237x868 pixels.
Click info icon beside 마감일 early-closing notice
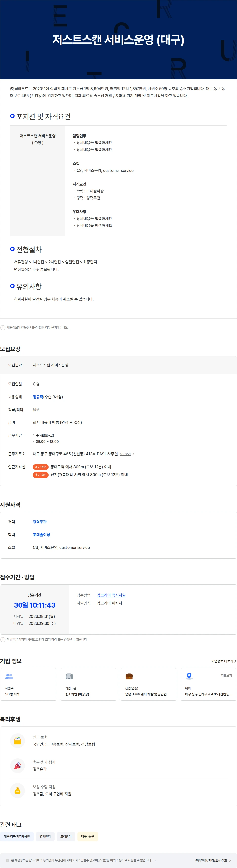3,639
